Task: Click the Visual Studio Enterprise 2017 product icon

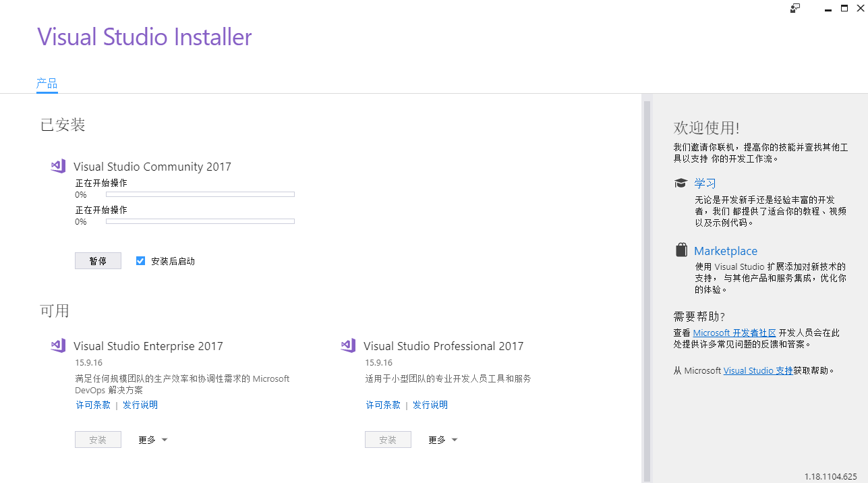Action: pyautogui.click(x=58, y=345)
